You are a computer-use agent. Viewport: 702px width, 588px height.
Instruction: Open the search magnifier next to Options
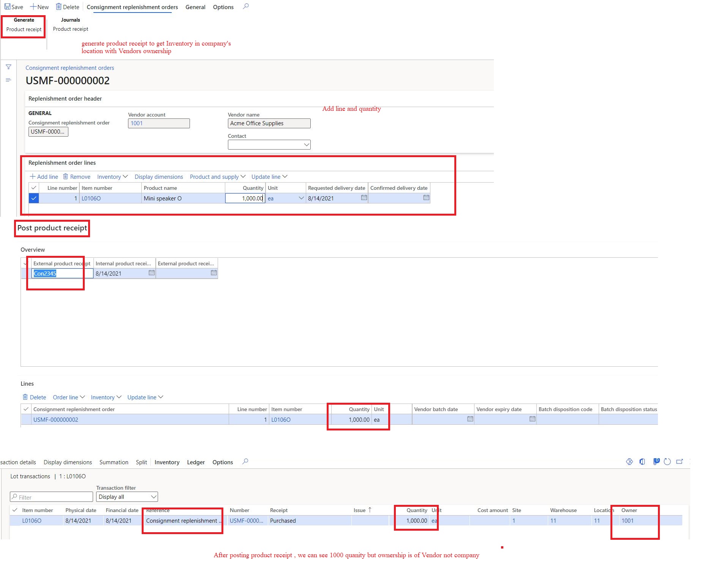(246, 6)
